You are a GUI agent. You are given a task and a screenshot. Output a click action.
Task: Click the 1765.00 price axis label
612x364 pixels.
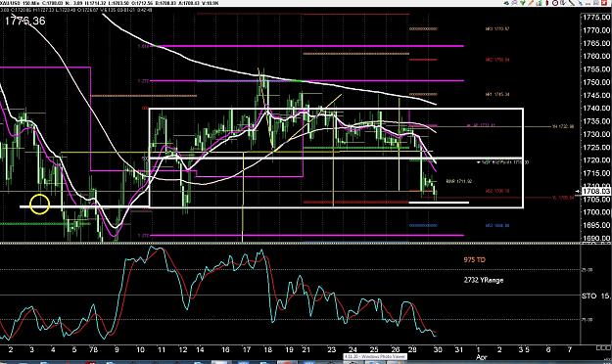point(596,43)
